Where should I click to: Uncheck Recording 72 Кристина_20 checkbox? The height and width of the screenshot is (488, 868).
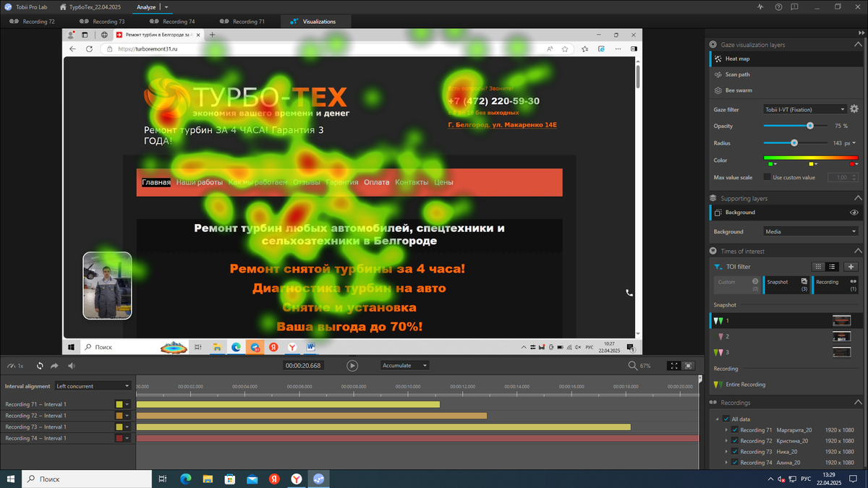pyautogui.click(x=735, y=440)
